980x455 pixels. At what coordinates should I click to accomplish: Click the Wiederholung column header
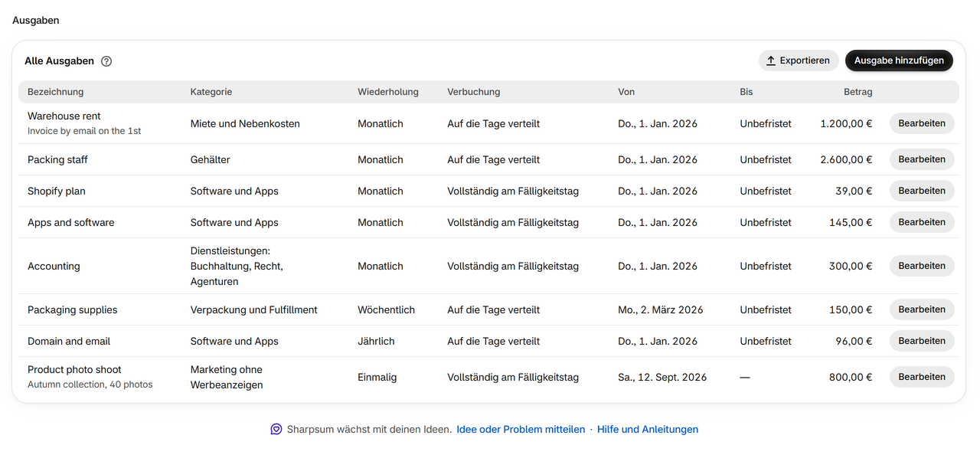(x=388, y=92)
